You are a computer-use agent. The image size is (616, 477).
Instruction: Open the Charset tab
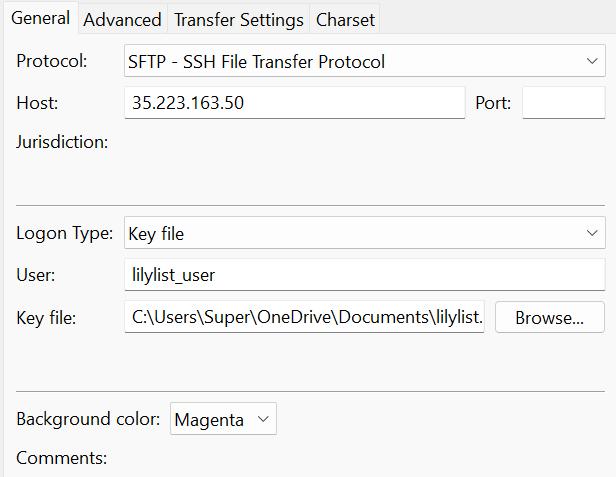pos(345,19)
